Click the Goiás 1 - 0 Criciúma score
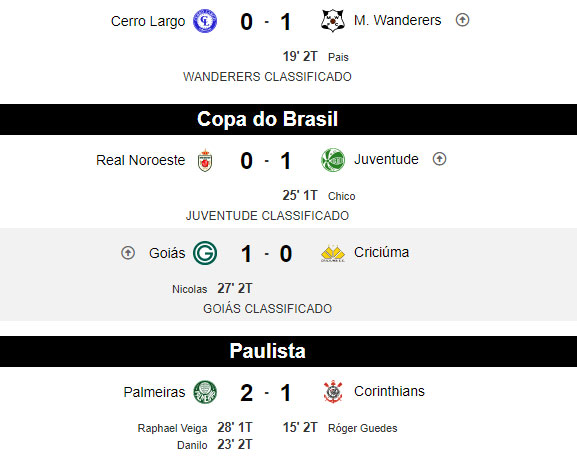Image resolution: width=577 pixels, height=456 pixels. (x=266, y=254)
